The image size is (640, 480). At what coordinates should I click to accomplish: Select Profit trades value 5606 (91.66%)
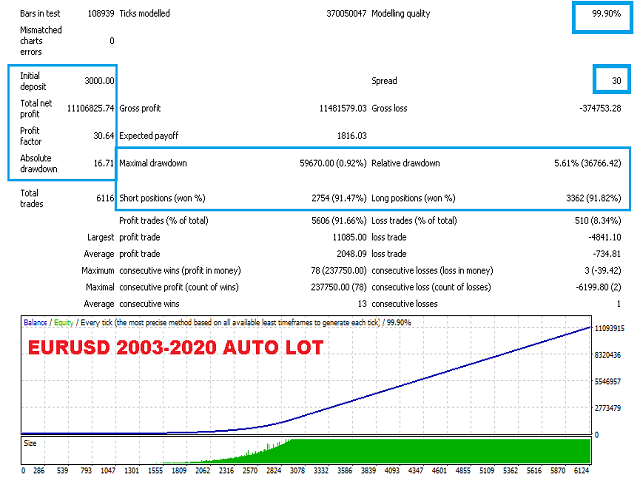click(x=339, y=221)
